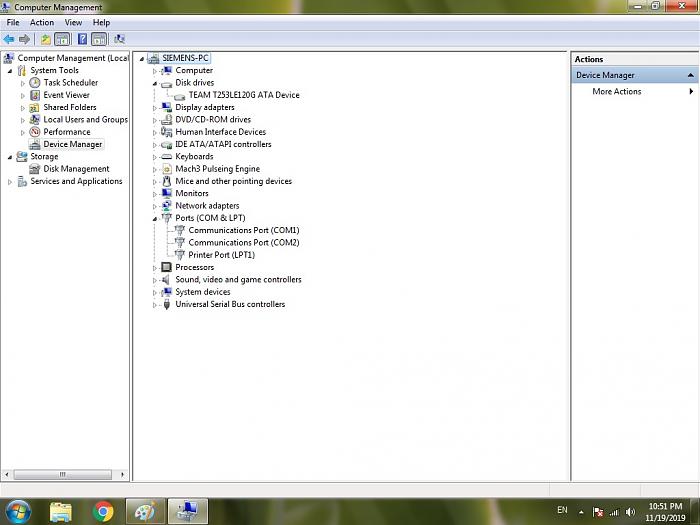The width and height of the screenshot is (700, 525).
Task: Expand the Monitors node
Action: [x=154, y=194]
